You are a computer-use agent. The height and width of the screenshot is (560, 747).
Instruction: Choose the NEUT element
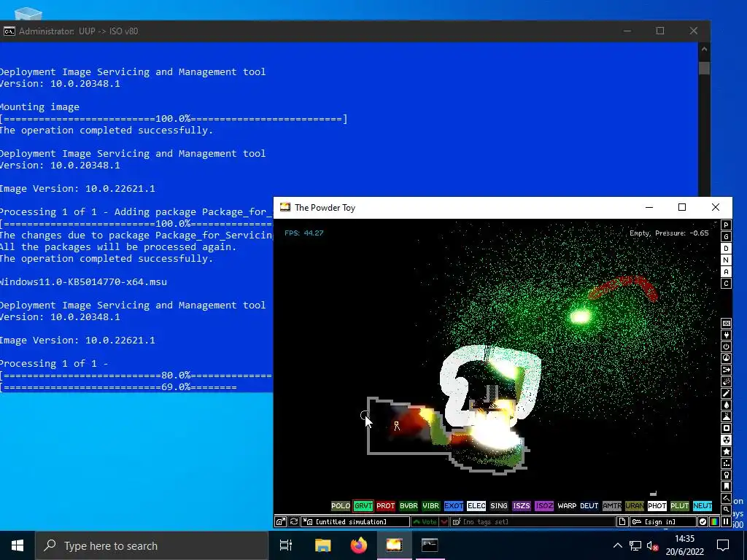[703, 506]
